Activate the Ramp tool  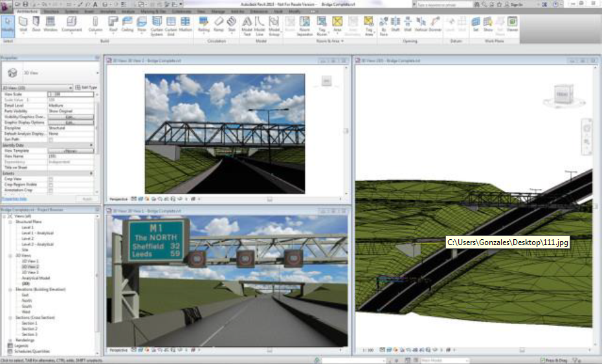(219, 25)
